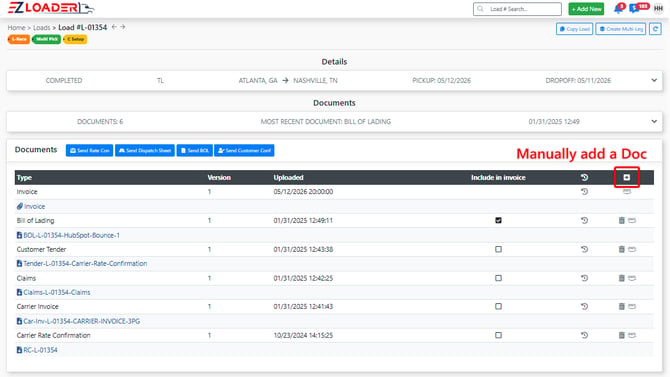
Task: Click the orange L-Race tag
Action: 19,39
